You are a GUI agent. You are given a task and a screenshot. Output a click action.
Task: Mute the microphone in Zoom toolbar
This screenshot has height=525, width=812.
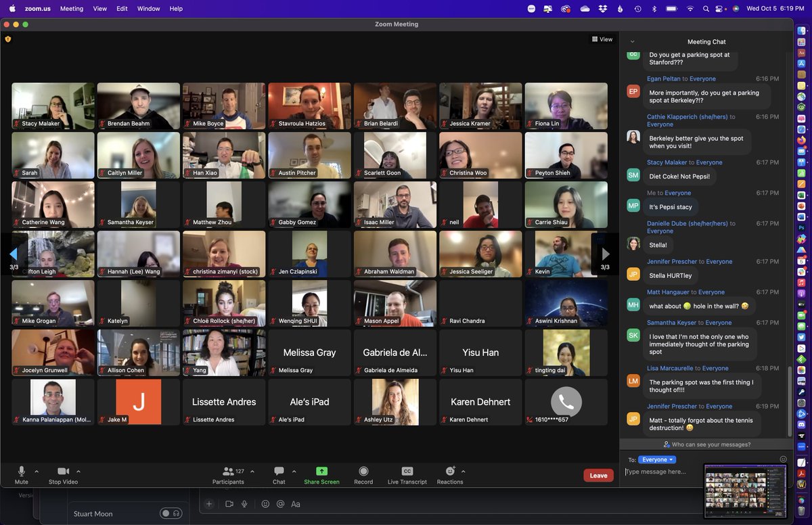[22, 475]
